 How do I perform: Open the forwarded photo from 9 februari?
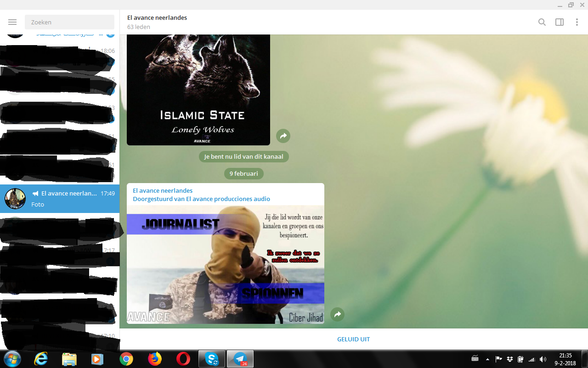[226, 264]
